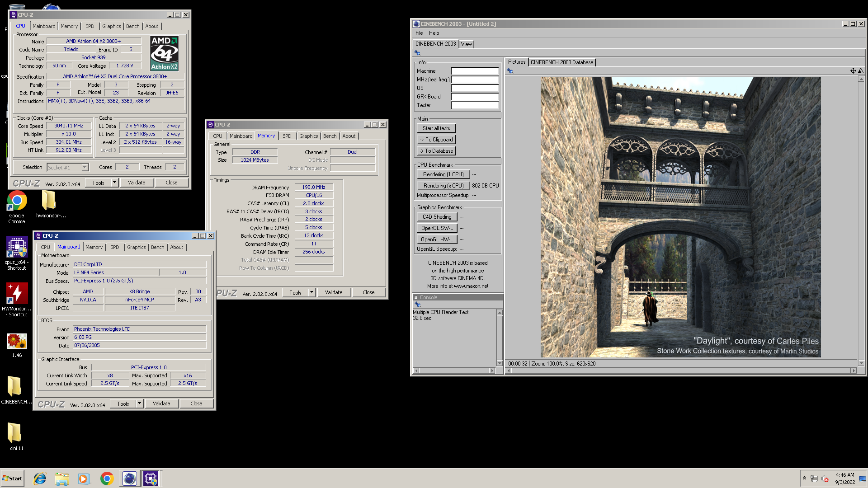Click into the Machine input field
Screen dimensions: 868x488
[475, 71]
